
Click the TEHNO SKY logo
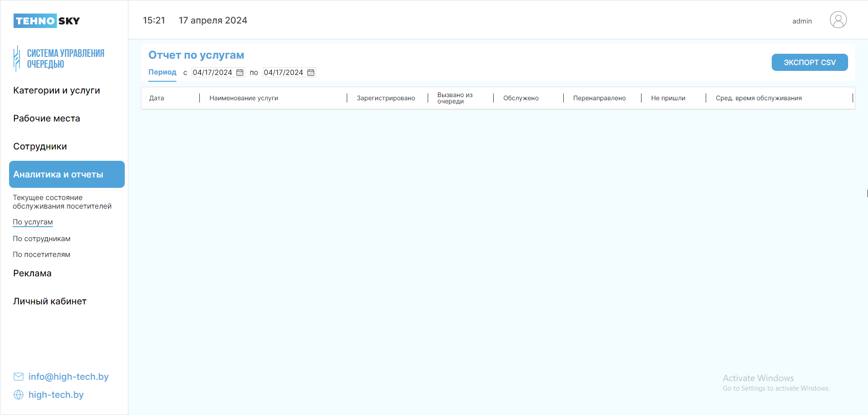tap(47, 21)
